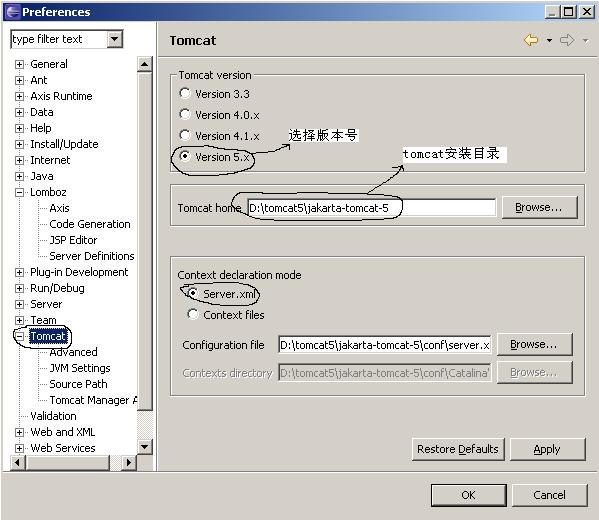The height and width of the screenshot is (520, 599).
Task: Expand the Web and XML node
Action: click(19, 432)
